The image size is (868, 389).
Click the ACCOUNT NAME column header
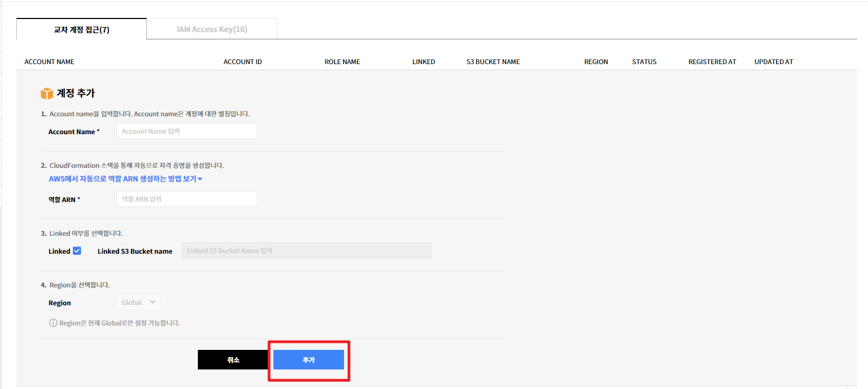tap(49, 62)
